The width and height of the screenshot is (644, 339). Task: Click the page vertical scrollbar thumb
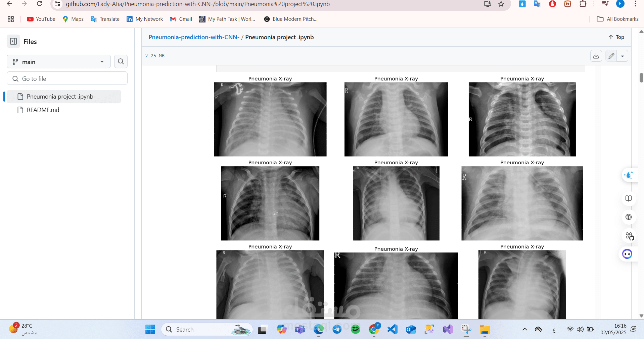click(x=641, y=78)
